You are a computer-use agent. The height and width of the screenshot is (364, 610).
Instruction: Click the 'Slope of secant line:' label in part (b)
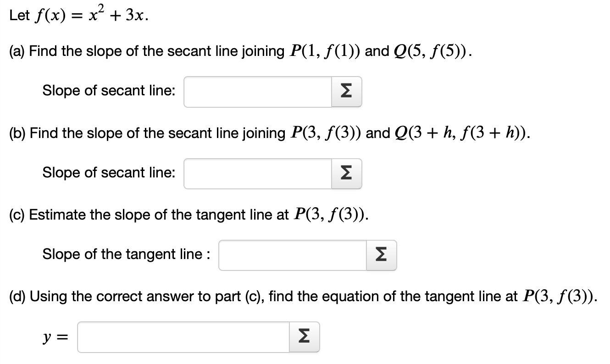point(109,173)
